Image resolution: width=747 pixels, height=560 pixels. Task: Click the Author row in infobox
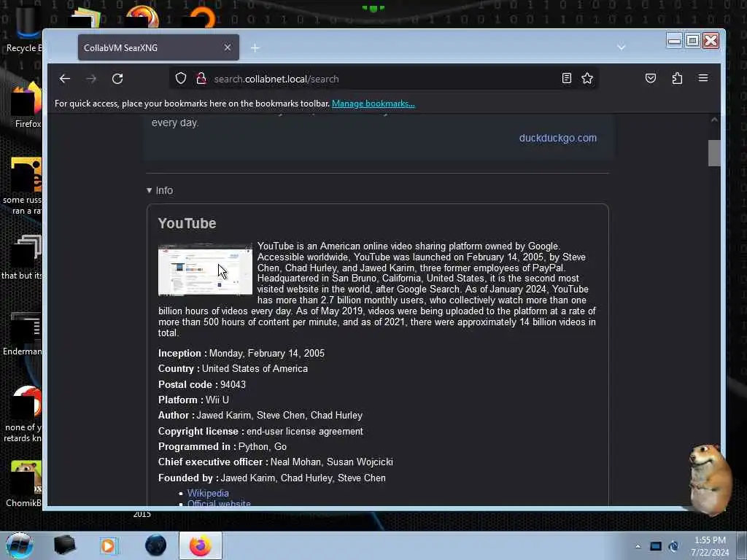coord(260,415)
